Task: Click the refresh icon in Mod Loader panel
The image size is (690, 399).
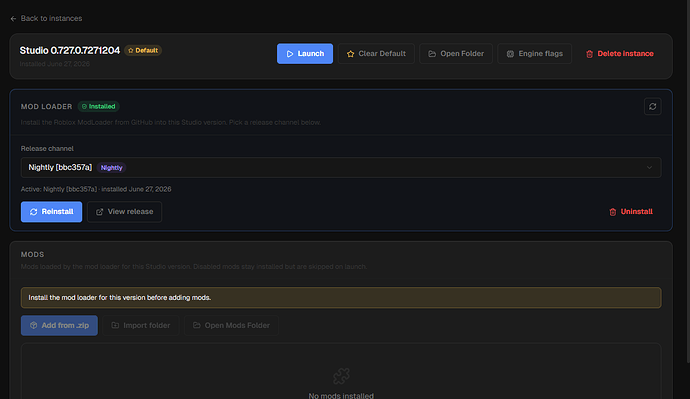Action: 653,106
